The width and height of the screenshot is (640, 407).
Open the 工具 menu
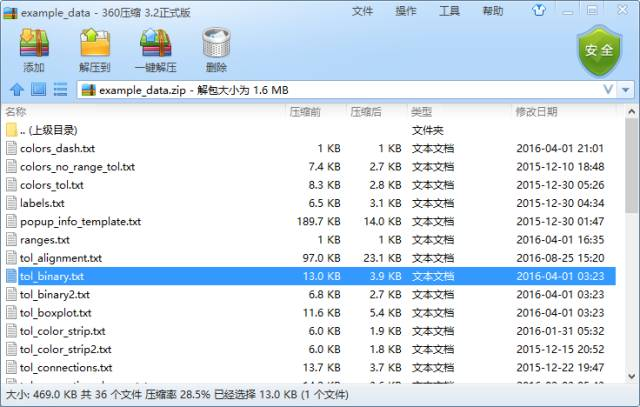click(449, 11)
